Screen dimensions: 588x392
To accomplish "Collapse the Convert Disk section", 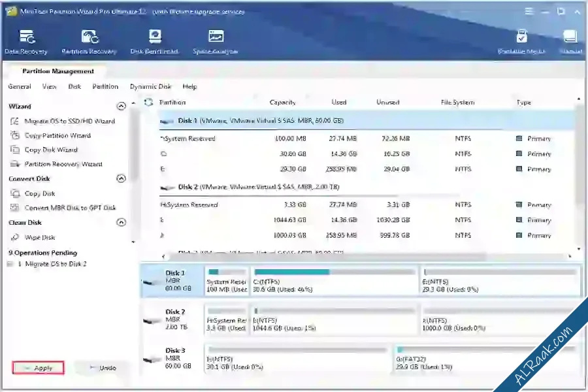I will [x=121, y=178].
